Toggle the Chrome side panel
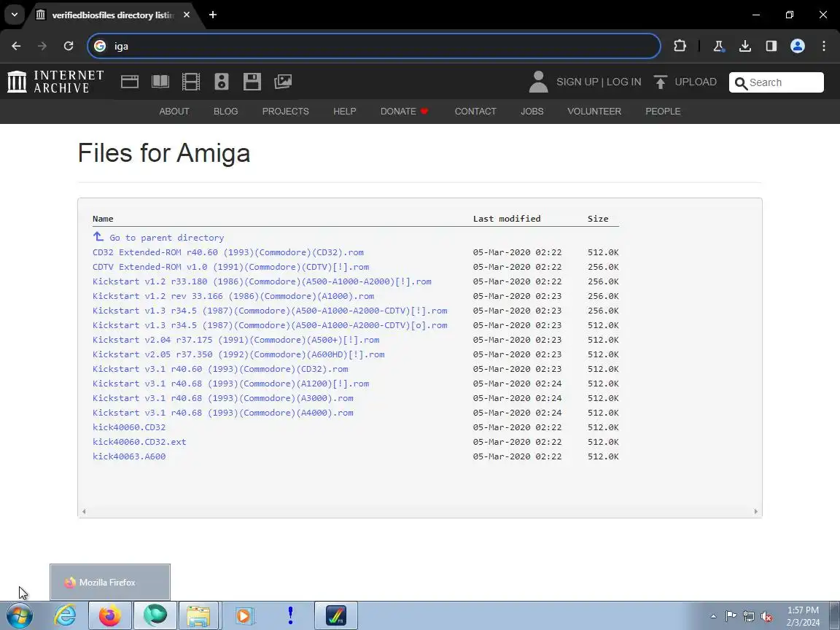Image resolution: width=840 pixels, height=630 pixels. tap(771, 46)
